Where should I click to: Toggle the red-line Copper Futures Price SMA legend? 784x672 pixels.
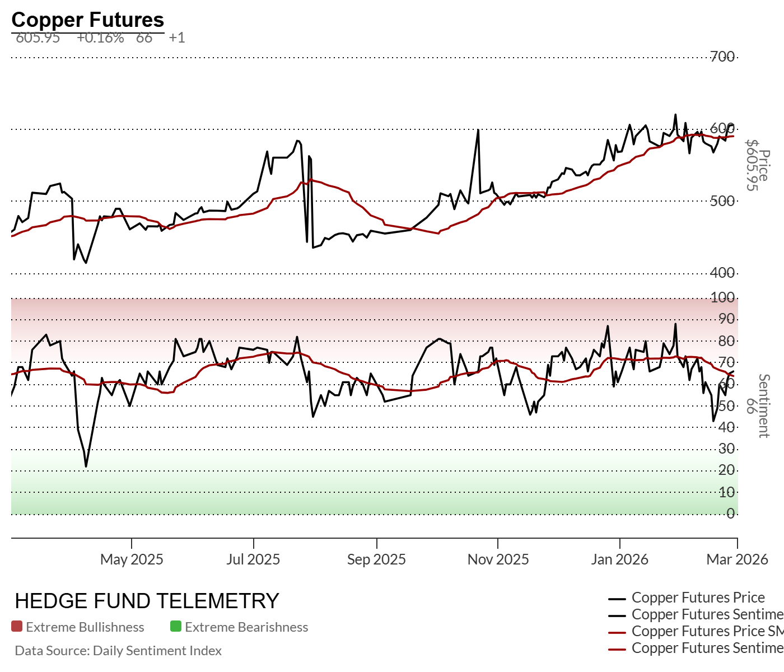click(707, 631)
